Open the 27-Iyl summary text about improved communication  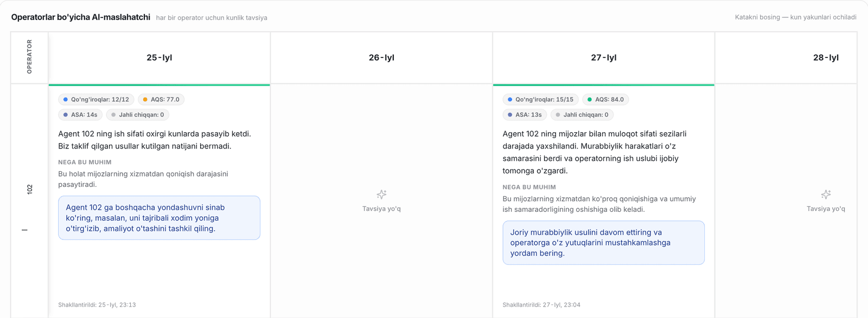point(595,152)
